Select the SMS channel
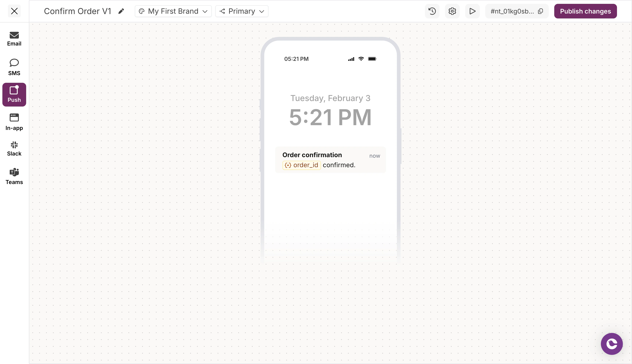632x364 pixels. 14,67
